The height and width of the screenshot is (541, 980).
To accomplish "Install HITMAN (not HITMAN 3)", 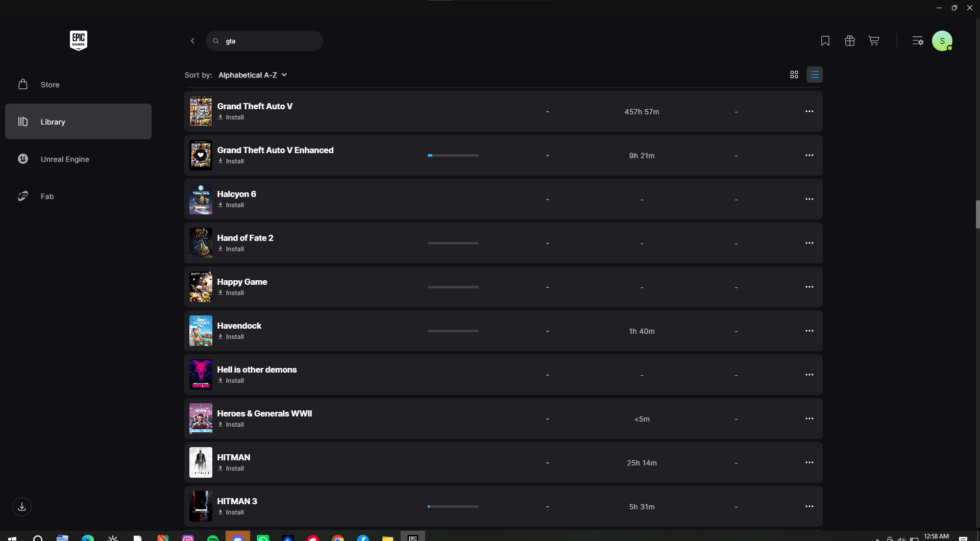I will coord(231,469).
